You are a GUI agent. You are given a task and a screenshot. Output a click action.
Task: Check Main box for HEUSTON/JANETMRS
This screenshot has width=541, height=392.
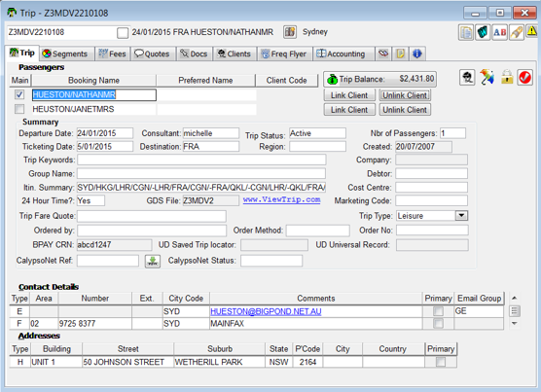tap(19, 109)
